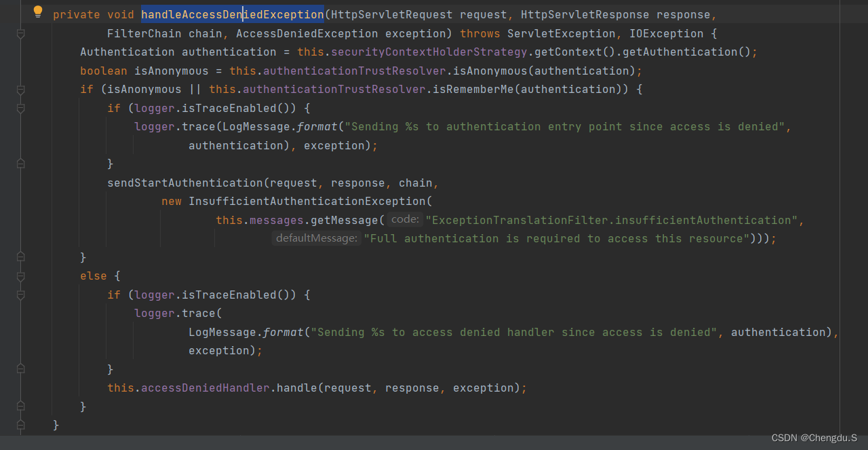Click the fold marker near the trace closing brace
868x450 pixels.
(x=20, y=163)
